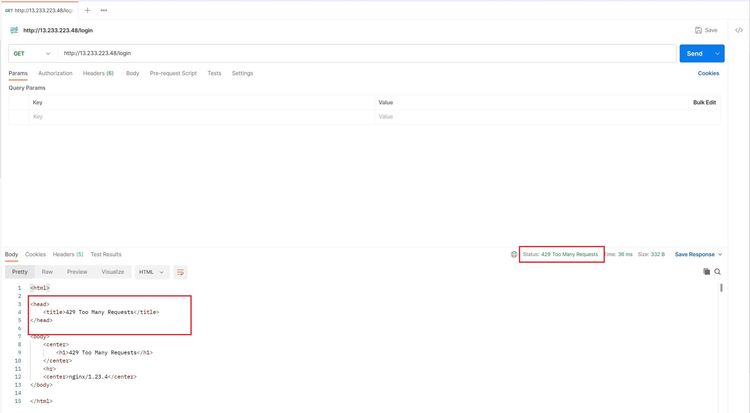Viewport: 750px width, 413px height.
Task: Select the GET login request tab
Action: [x=39, y=10]
